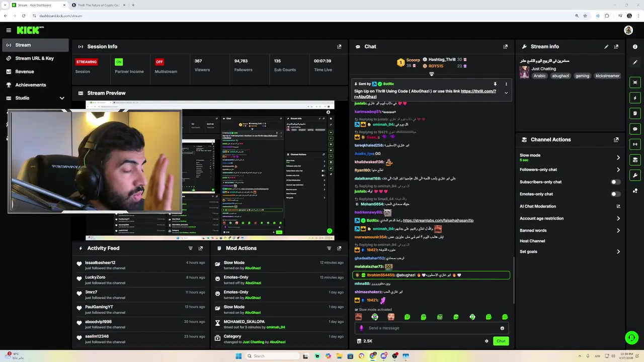Open the emoji picker in message box
Viewport: 644px width, 362px height.
click(x=502, y=328)
